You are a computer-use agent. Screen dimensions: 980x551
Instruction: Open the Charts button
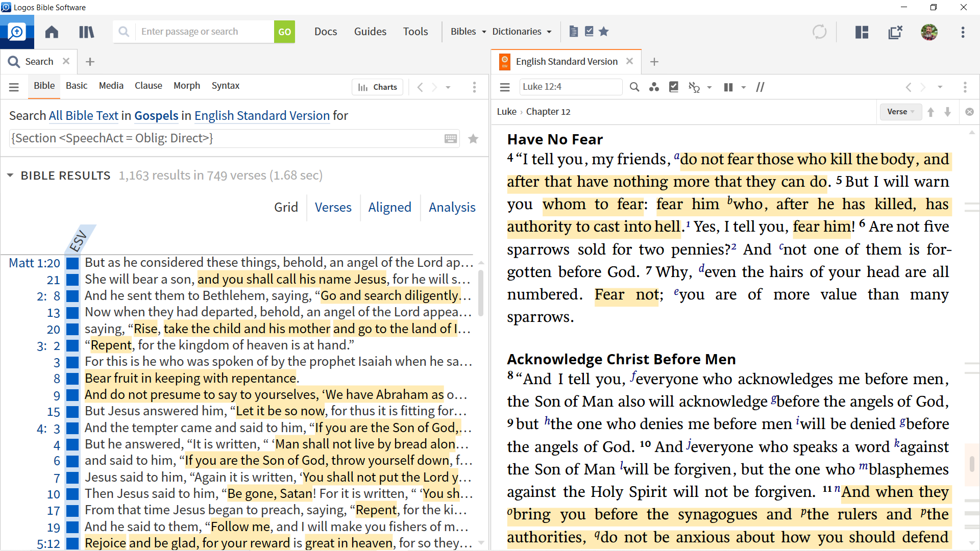[x=378, y=87]
